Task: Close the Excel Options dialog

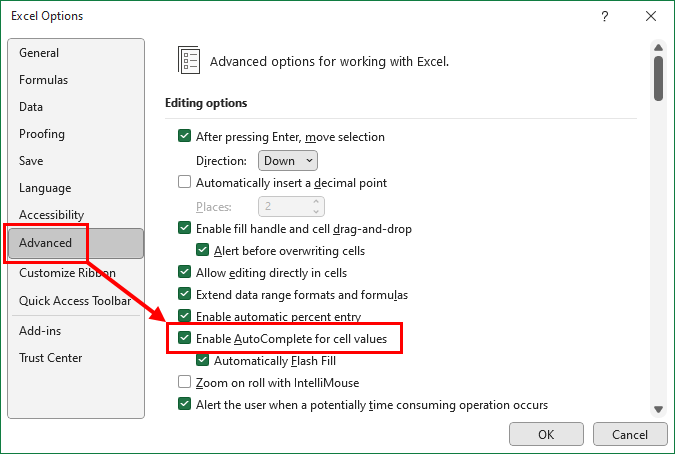Action: point(651,16)
